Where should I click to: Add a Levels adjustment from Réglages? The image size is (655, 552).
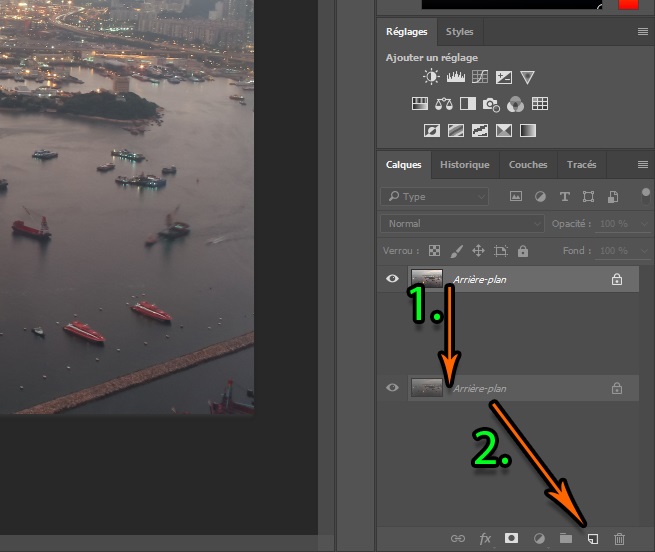(455, 77)
